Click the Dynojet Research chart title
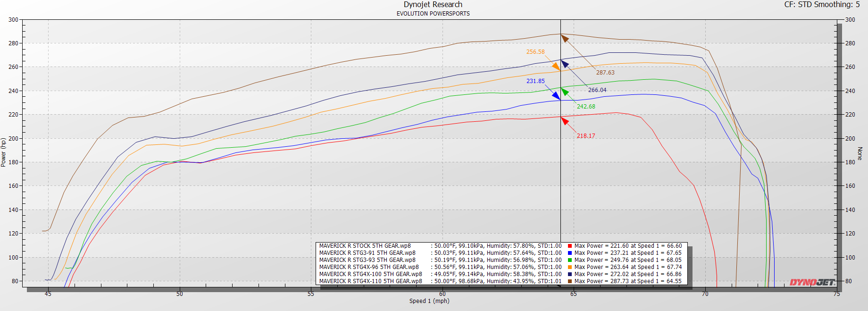 (x=433, y=5)
